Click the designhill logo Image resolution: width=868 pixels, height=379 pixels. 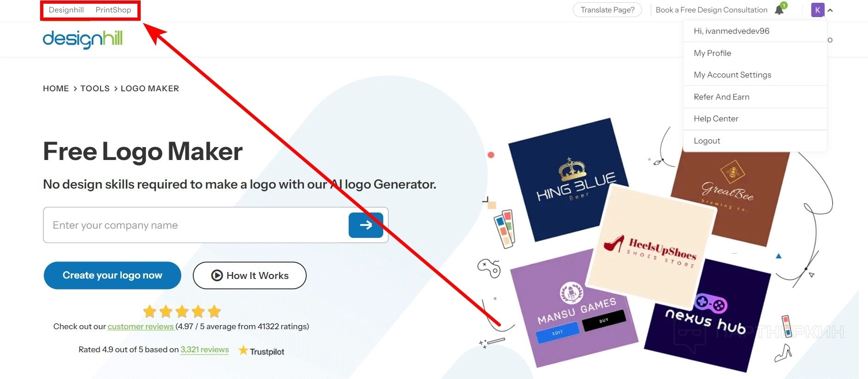click(83, 39)
